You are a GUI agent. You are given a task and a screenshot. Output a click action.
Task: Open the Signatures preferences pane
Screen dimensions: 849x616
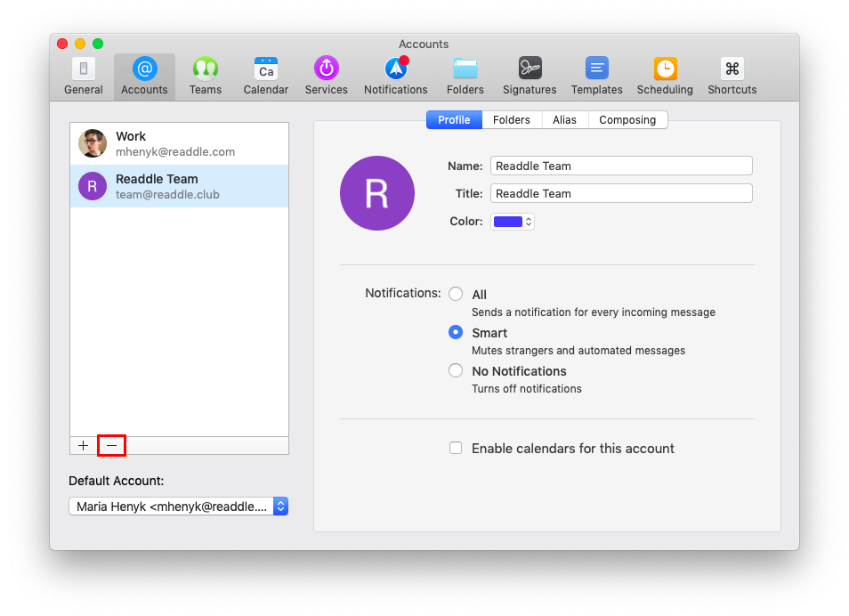(530, 77)
